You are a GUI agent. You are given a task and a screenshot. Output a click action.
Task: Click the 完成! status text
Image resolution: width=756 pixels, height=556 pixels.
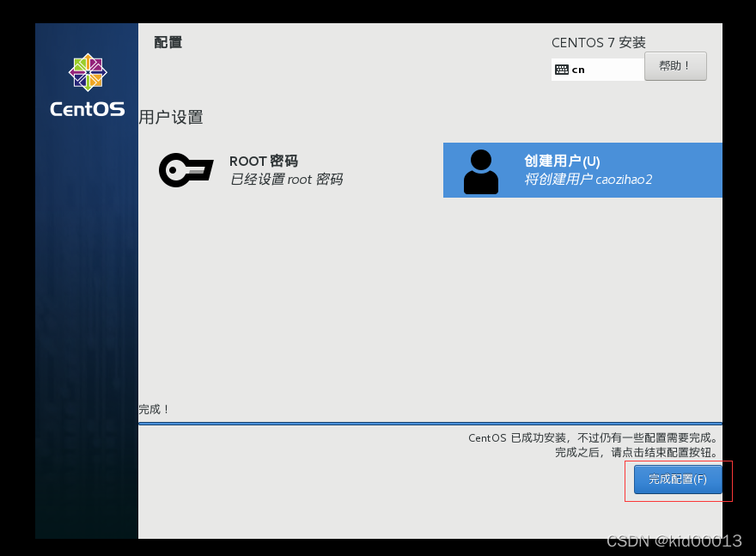pos(154,409)
